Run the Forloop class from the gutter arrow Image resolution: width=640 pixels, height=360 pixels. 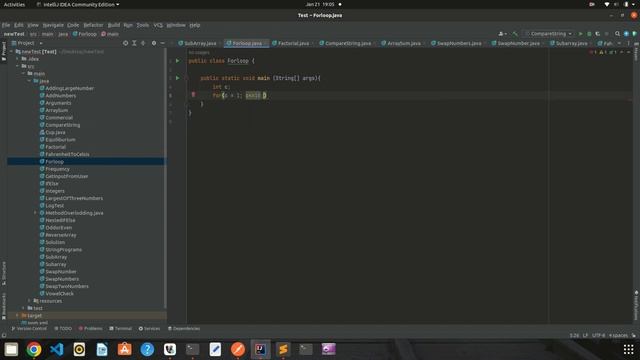click(178, 61)
